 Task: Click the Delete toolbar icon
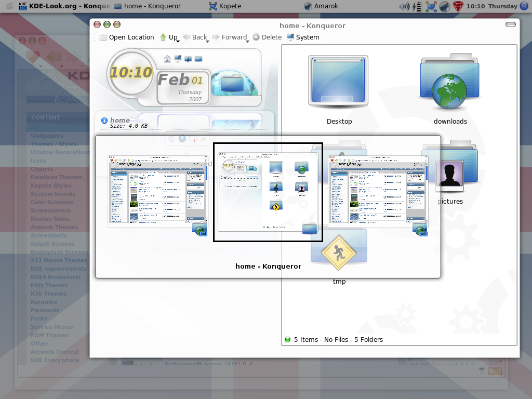click(x=256, y=37)
